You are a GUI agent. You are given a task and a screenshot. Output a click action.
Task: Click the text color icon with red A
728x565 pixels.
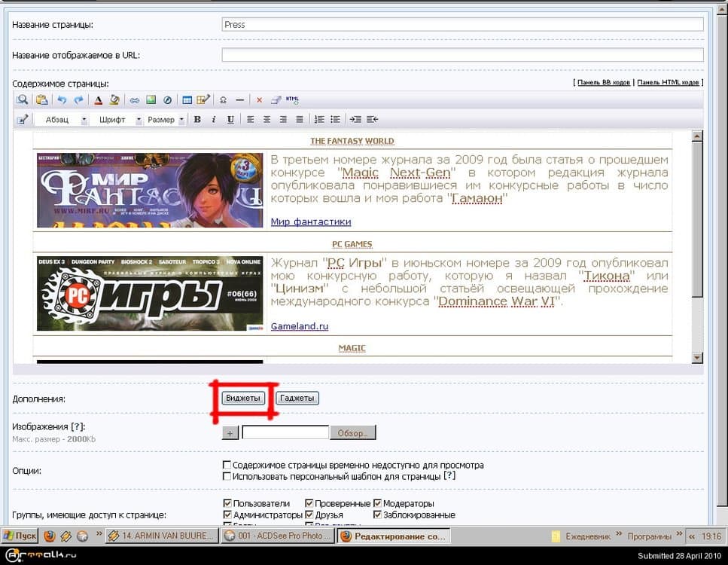point(99,100)
